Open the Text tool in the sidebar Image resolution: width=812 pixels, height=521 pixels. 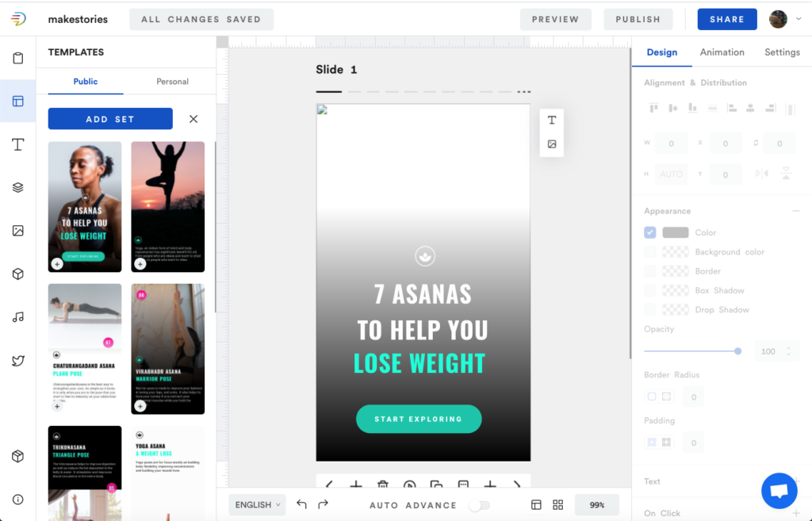coord(18,144)
